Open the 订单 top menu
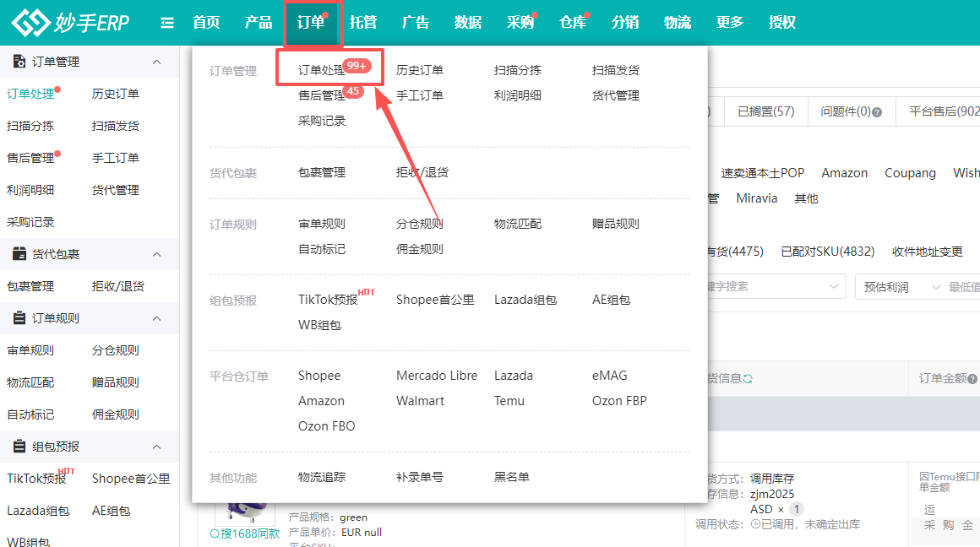Screen dimensions: 980x547 [x=311, y=23]
